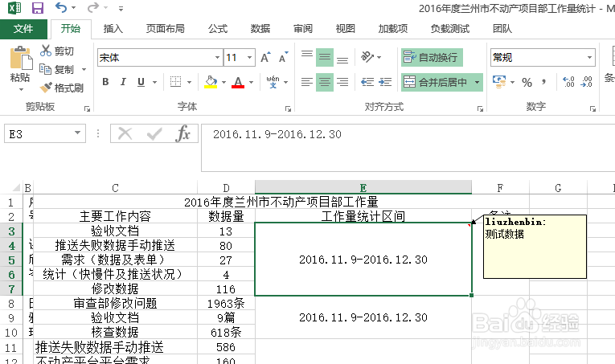615x364 pixels.
Task: Apply the red font color
Action: (238, 82)
